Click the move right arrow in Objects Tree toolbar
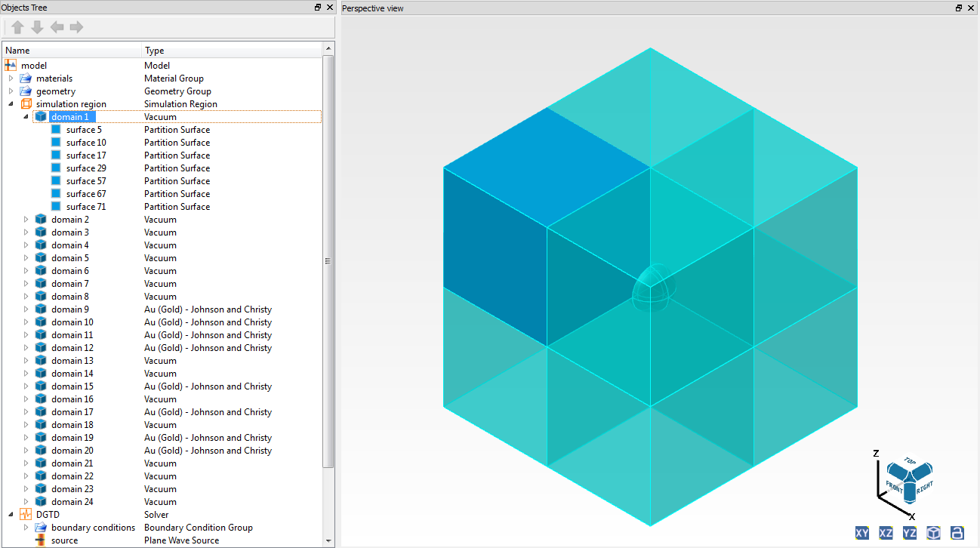Viewport: 980px width, 548px height. 76,27
